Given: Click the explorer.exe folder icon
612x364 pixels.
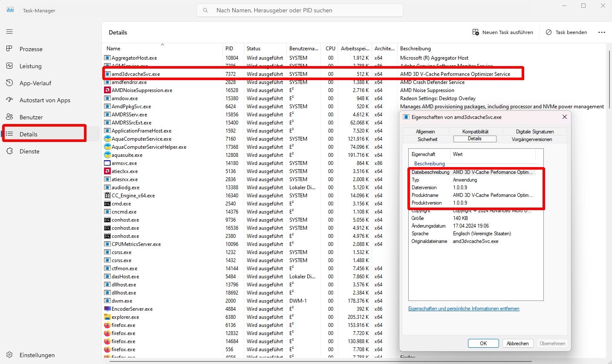Looking at the screenshot, I should click(x=107, y=317).
